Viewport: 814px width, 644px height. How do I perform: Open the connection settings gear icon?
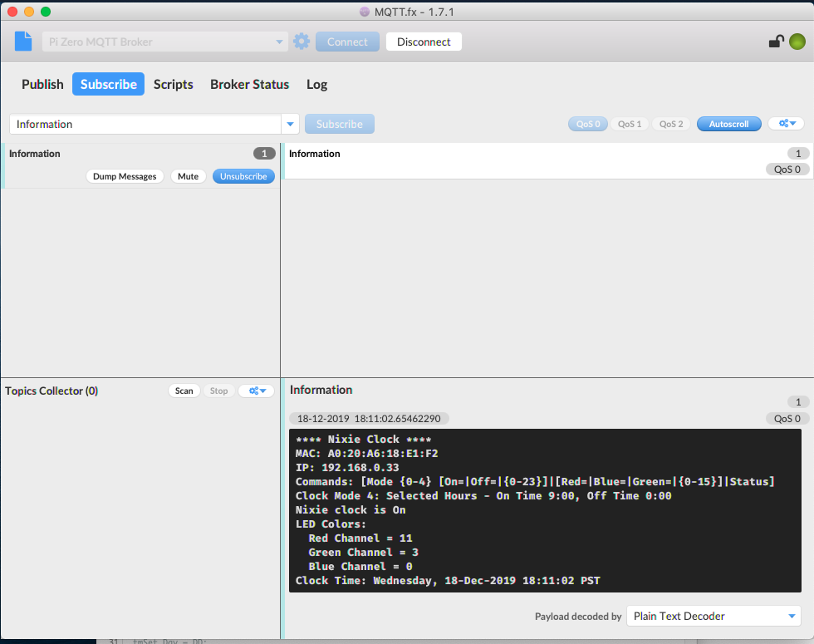(301, 41)
